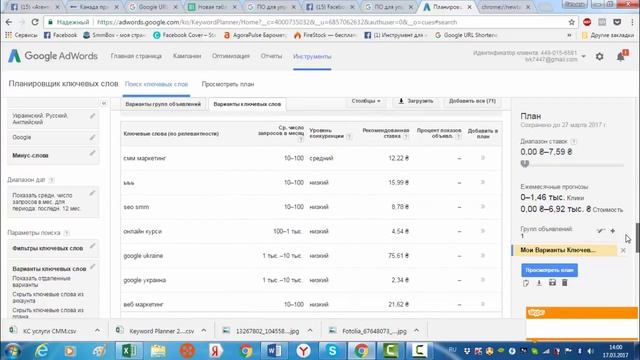Click the bid range slider track
The image size is (640, 360).
click(x=572, y=165)
